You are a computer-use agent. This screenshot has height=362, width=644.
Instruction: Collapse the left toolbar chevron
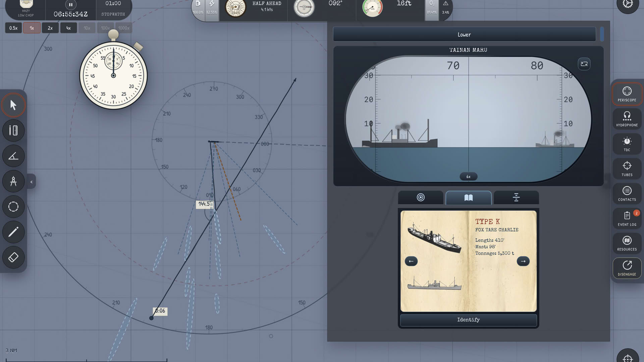[x=31, y=182]
